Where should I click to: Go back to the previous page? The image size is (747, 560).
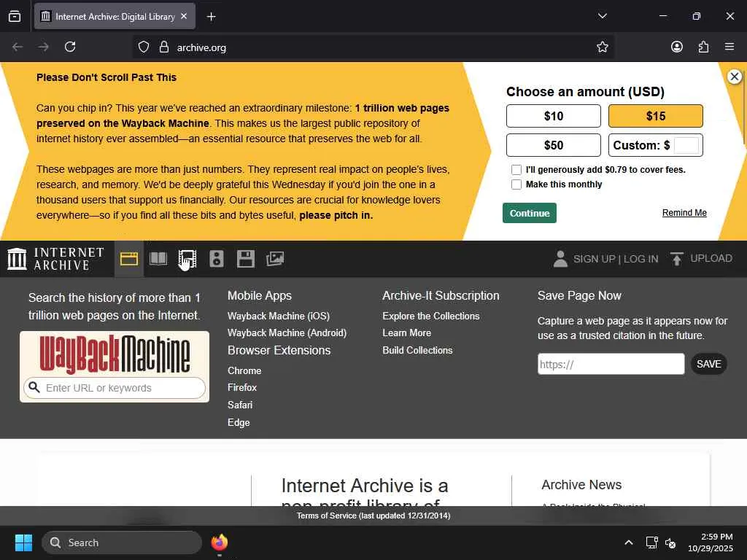click(18, 47)
